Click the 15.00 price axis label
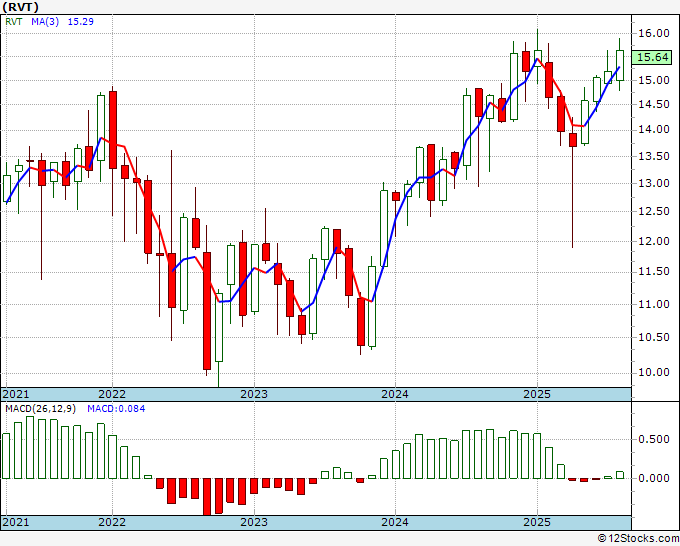680x546 pixels. click(x=654, y=80)
